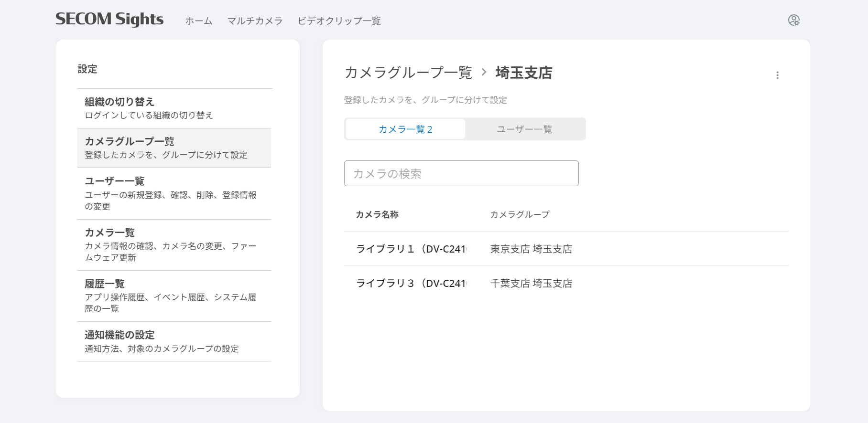Click the 千葉支店 埼玉支店 group cell
868x423 pixels.
531,283
